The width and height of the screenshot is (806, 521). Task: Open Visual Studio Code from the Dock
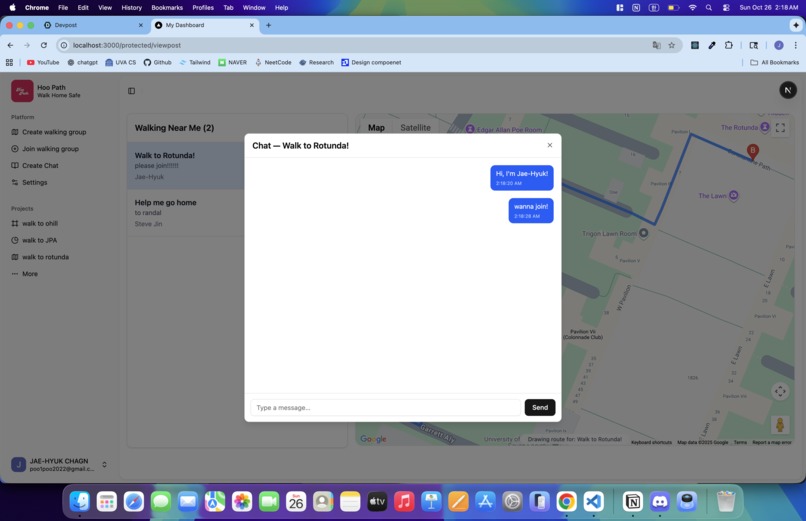click(x=593, y=501)
